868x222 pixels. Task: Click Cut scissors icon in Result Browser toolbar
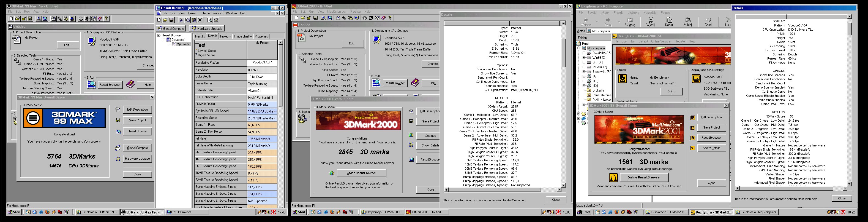click(x=181, y=20)
